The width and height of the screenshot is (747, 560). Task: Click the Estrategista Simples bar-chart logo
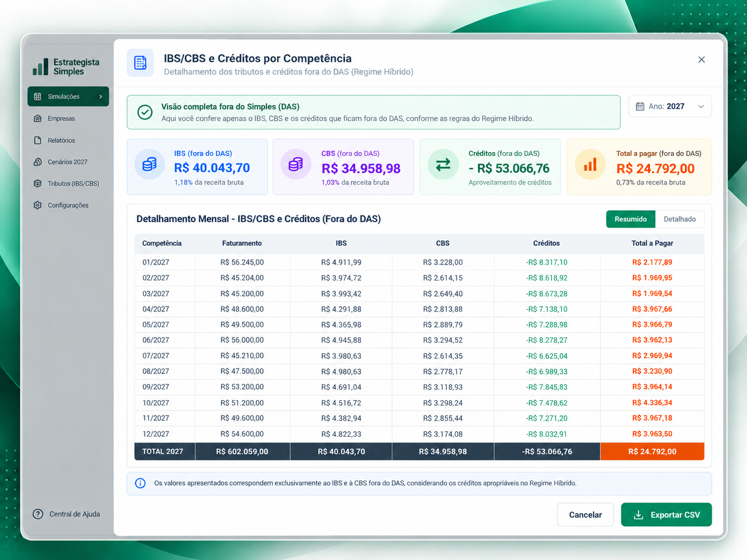coord(40,67)
